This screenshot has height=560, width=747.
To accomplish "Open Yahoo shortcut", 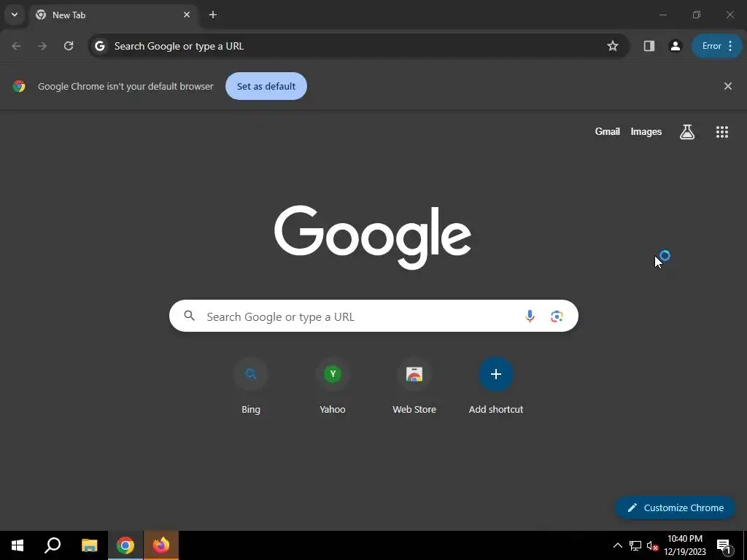I will (333, 386).
